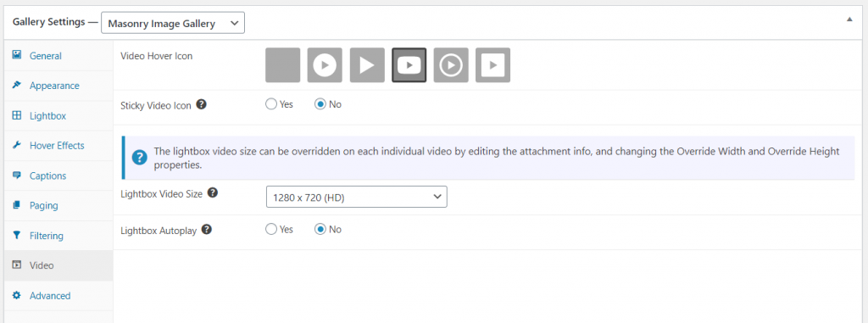The height and width of the screenshot is (323, 868).
Task: Set Lightbox Autoplay to No
Action: (320, 229)
